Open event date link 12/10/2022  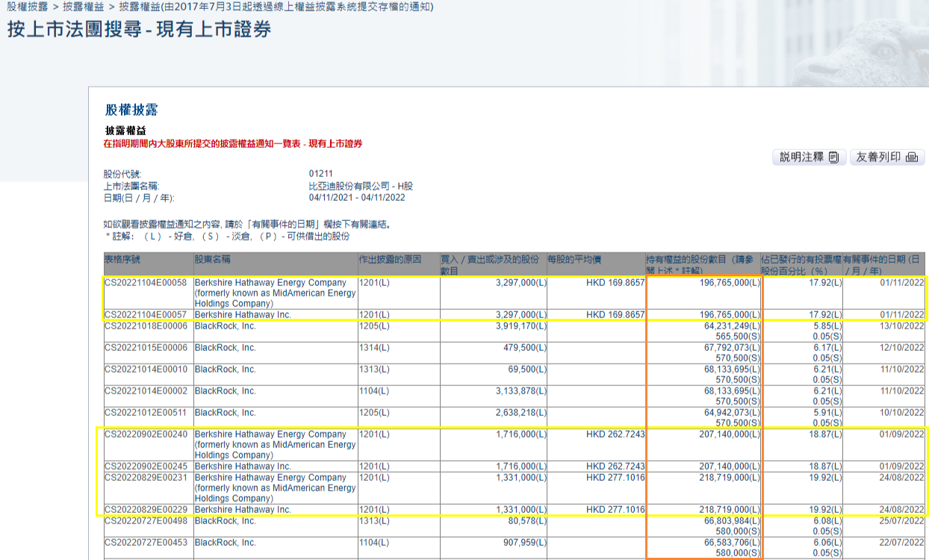pos(902,348)
